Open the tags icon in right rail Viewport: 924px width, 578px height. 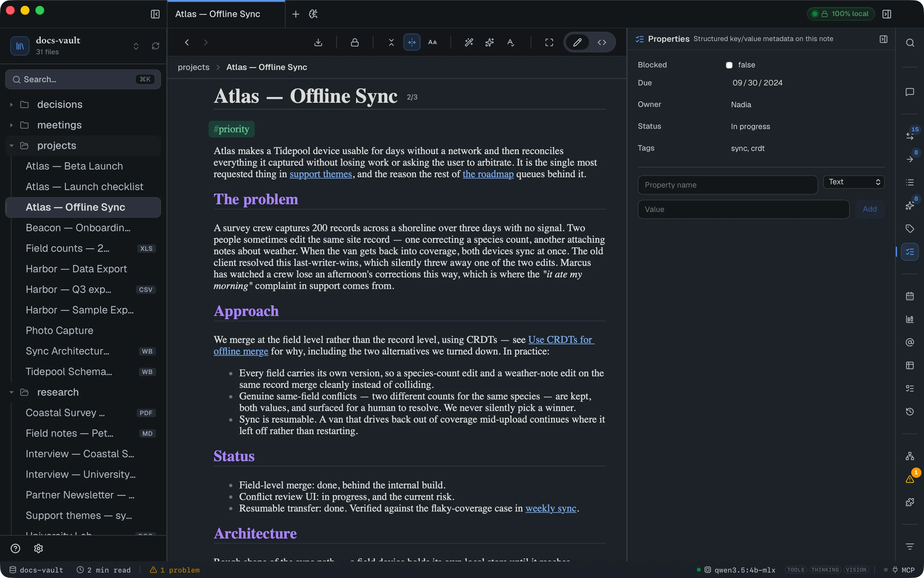tap(910, 229)
